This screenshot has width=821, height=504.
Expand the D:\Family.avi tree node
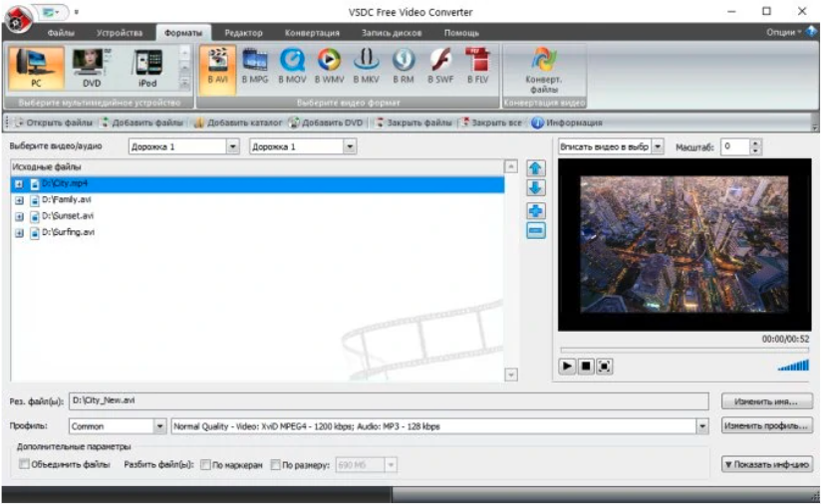point(19,200)
